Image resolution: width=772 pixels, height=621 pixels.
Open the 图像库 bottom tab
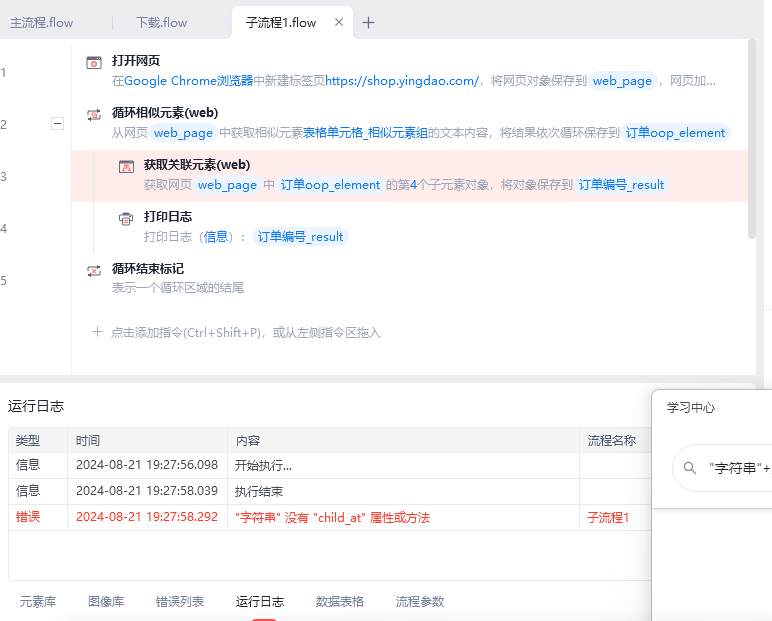pyautogui.click(x=106, y=602)
